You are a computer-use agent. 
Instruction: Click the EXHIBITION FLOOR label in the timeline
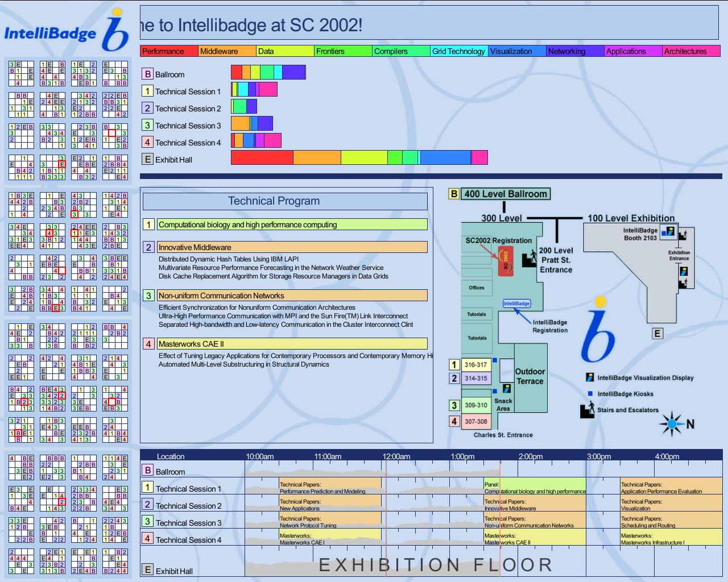coord(436,564)
